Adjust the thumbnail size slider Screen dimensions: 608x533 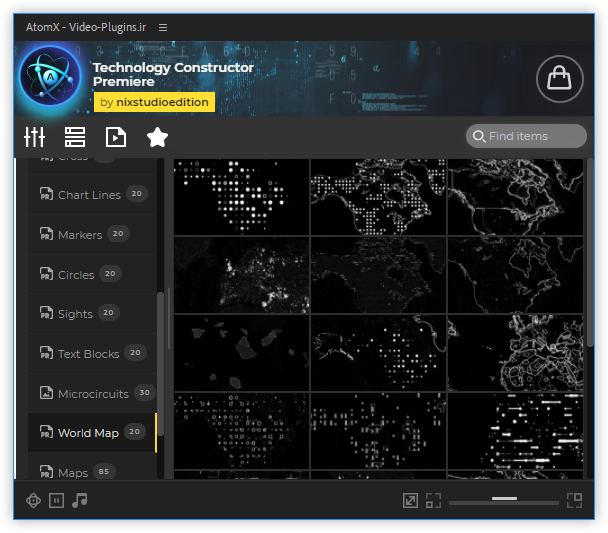(504, 500)
